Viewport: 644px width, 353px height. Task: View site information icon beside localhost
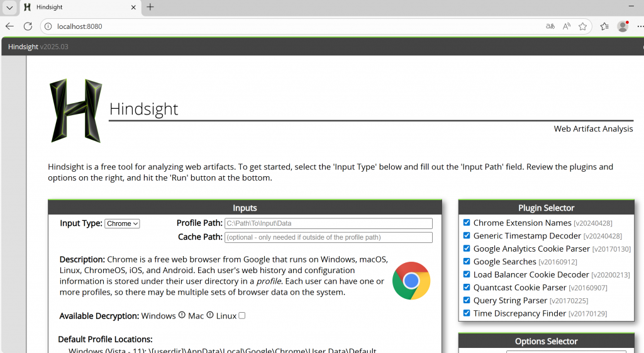pos(48,26)
